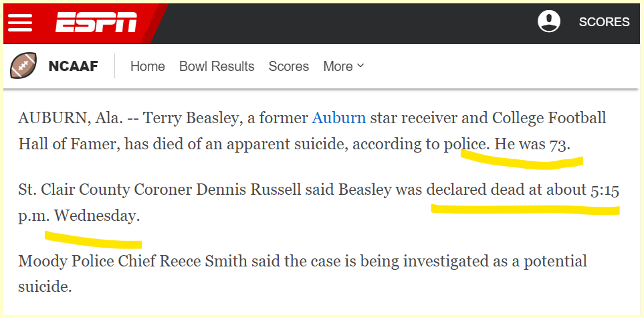Click the chevron arrow beside More
The width and height of the screenshot is (644, 318).
[360, 66]
